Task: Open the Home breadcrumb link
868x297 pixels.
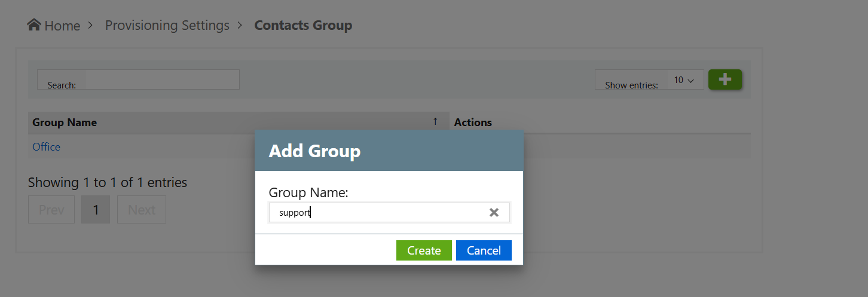Action: (x=62, y=26)
